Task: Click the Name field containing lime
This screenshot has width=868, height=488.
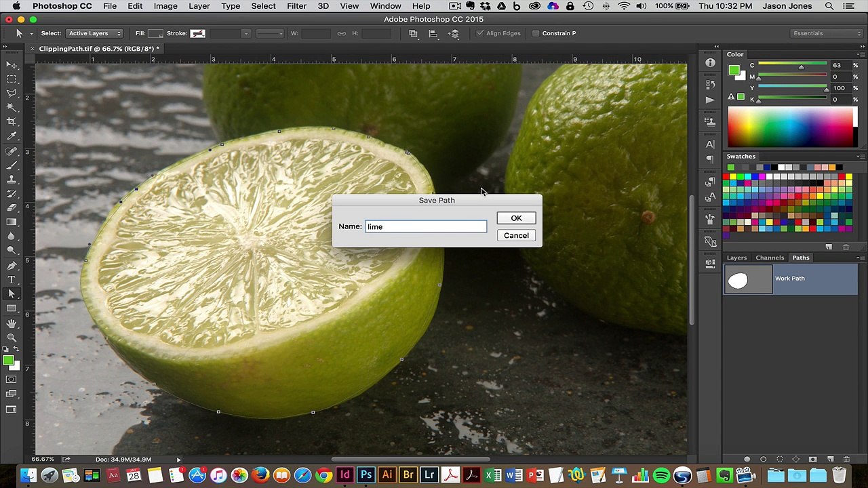Action: [x=426, y=226]
